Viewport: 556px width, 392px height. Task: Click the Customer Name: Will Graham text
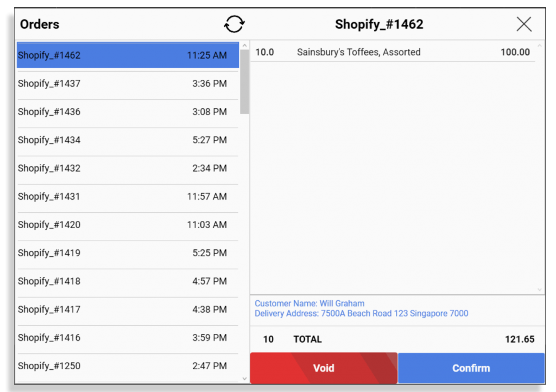(309, 304)
